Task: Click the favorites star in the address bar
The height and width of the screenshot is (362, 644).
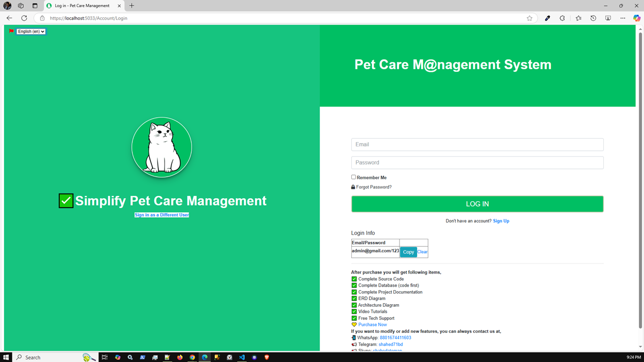Action: pyautogui.click(x=529, y=18)
